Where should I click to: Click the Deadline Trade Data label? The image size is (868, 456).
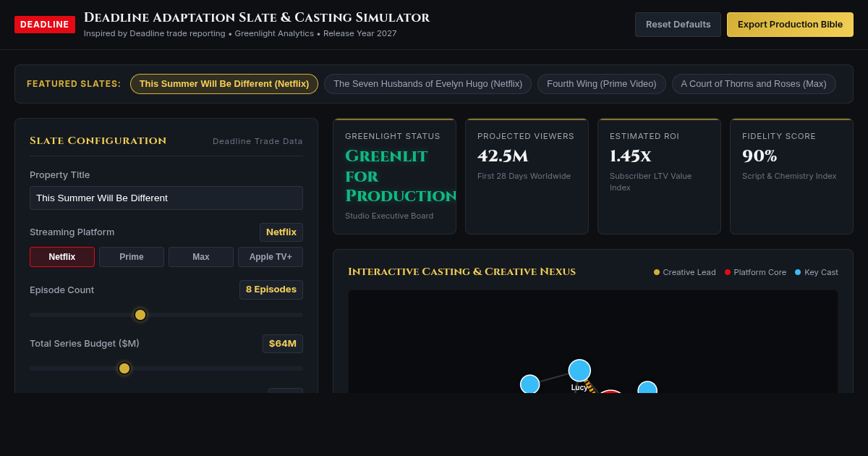(x=258, y=141)
